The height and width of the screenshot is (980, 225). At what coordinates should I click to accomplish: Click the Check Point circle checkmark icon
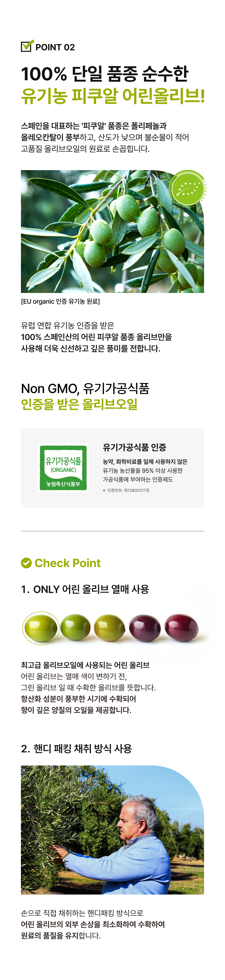26,563
